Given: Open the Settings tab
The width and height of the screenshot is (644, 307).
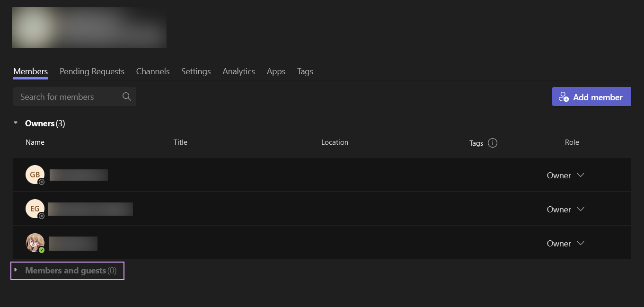Looking at the screenshot, I should tap(196, 71).
